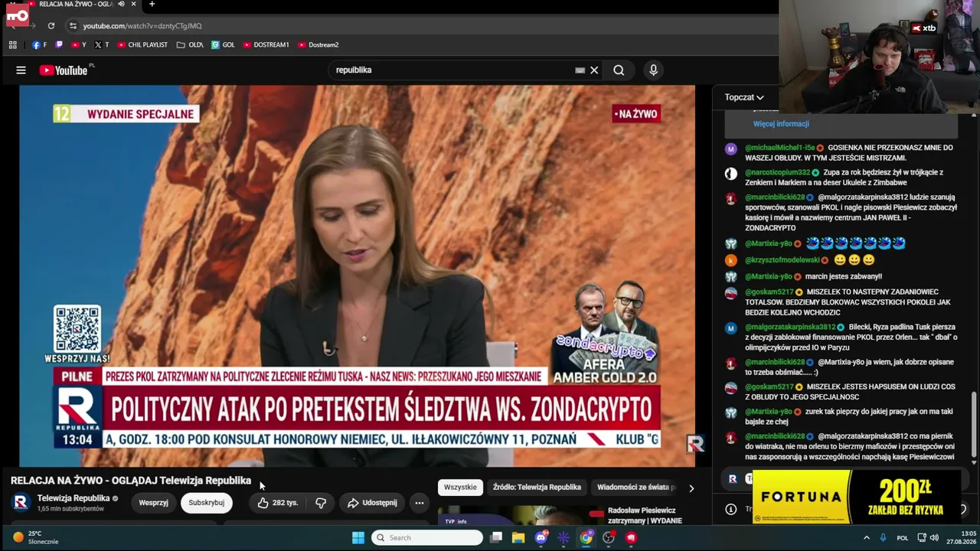The image size is (980, 551).
Task: Open the weather widget showing 25°C
Action: point(34,537)
